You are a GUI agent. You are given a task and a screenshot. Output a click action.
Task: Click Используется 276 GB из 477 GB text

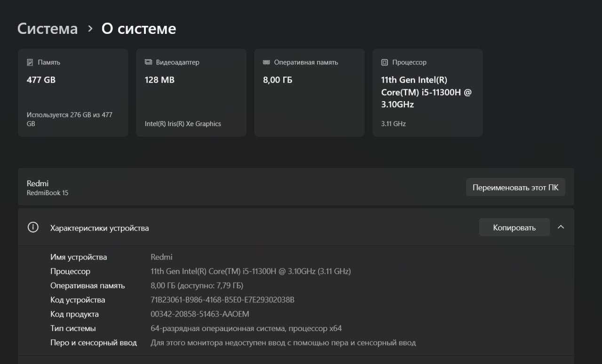click(x=70, y=119)
